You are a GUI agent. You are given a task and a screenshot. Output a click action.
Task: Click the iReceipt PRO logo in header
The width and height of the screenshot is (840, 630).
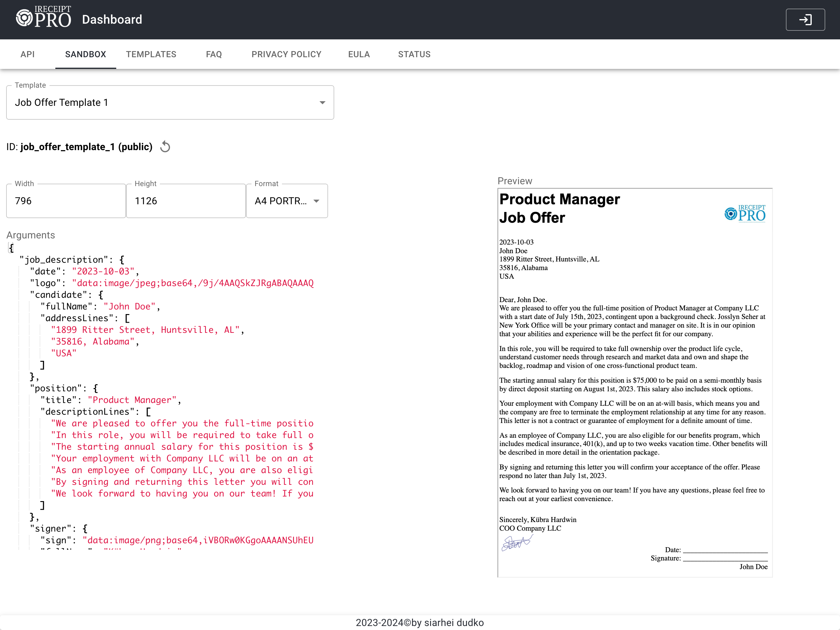pos(44,17)
